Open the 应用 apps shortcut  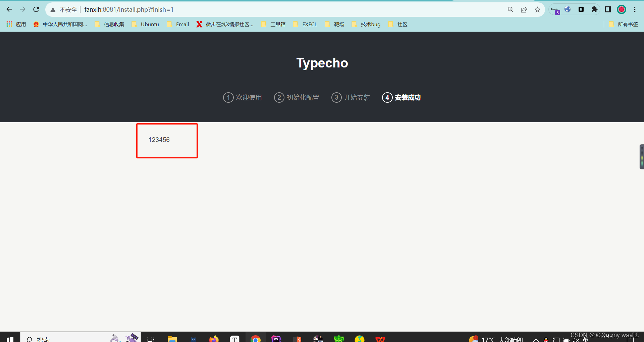pos(16,24)
